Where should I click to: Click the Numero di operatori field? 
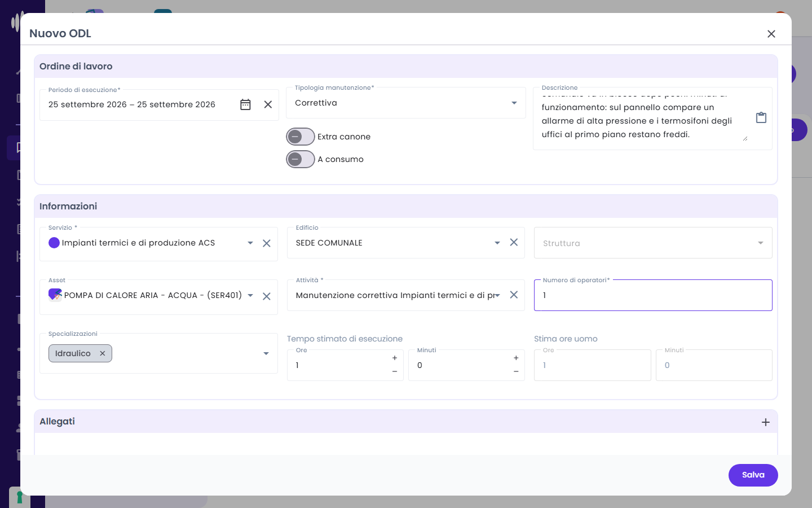coord(653,295)
